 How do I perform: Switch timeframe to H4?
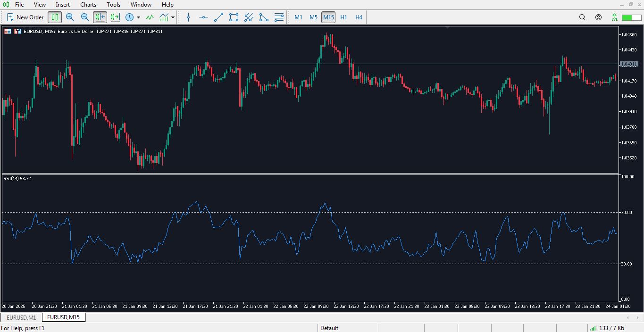tap(359, 17)
